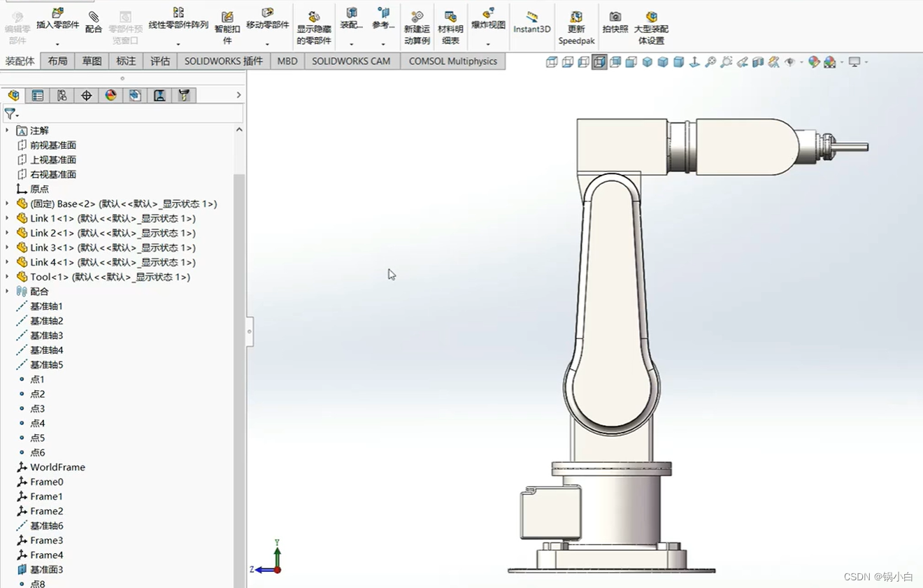923x588 pixels.
Task: Click the feature tree scrollbar up arrow
Action: tap(239, 129)
